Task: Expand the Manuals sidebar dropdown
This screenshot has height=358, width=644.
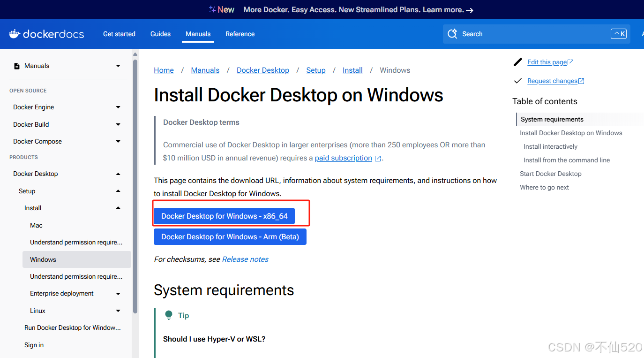Action: (x=118, y=66)
